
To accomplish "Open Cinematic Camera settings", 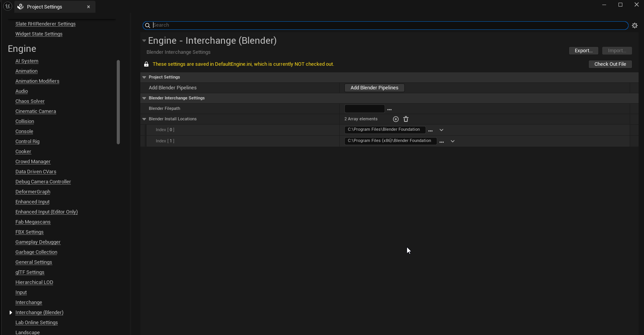I will click(36, 111).
